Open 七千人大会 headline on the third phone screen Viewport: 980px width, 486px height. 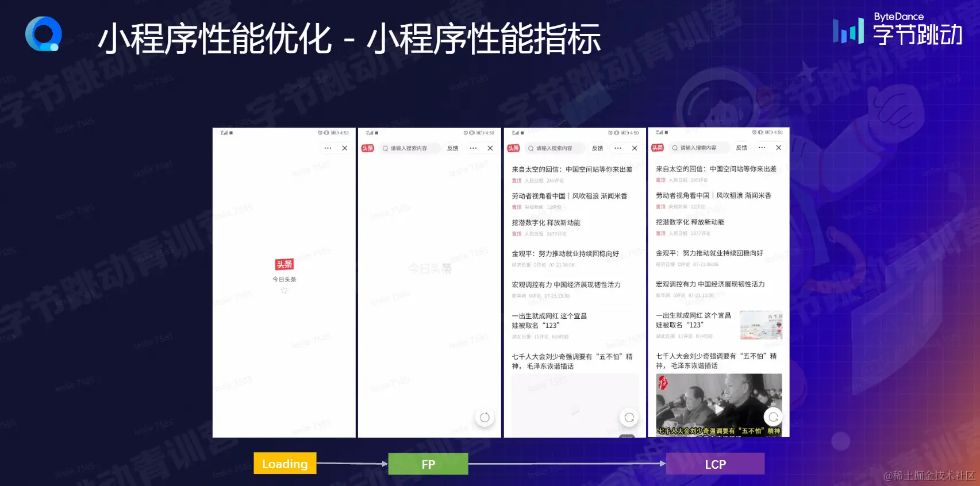click(572, 361)
